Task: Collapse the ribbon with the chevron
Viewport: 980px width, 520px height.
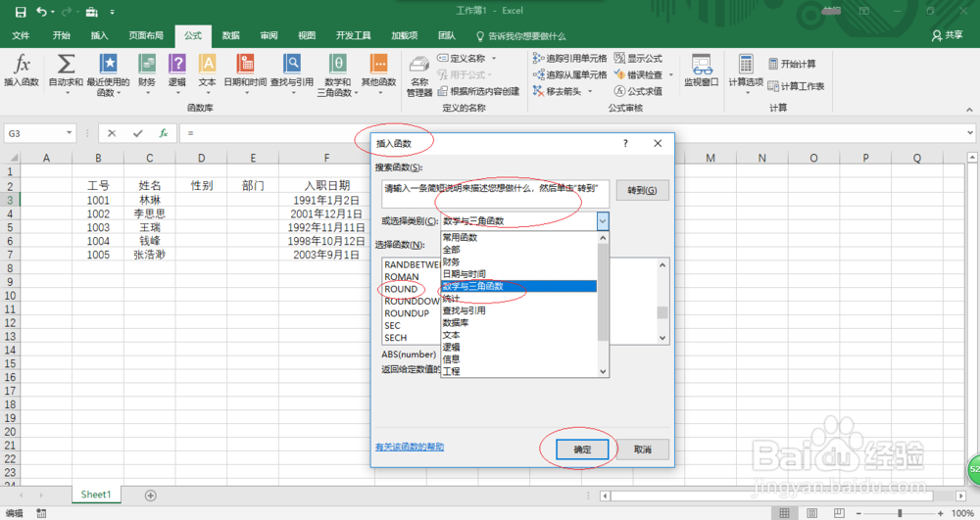Action: pos(969,110)
